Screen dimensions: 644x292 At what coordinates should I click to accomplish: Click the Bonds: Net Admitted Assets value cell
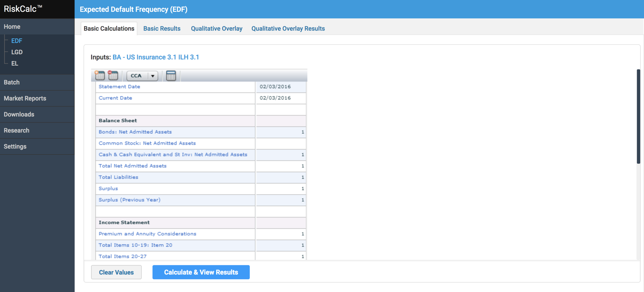coord(281,132)
